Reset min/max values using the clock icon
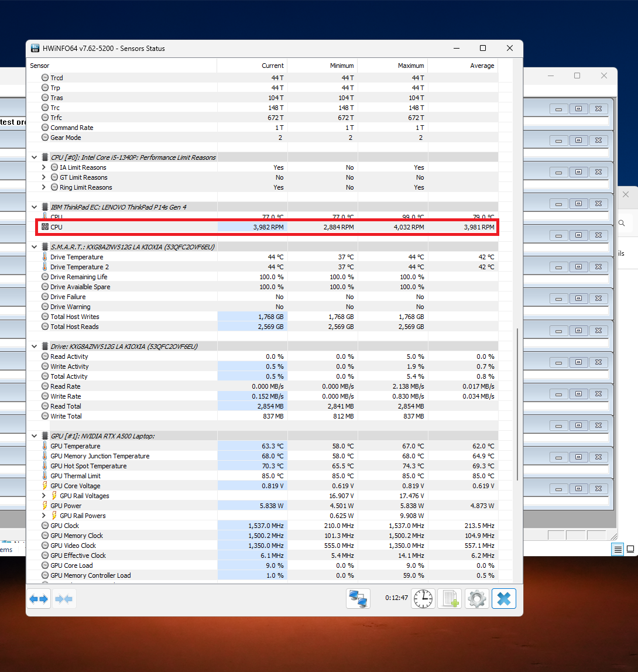Screen dimensions: 638x672 coord(423,598)
